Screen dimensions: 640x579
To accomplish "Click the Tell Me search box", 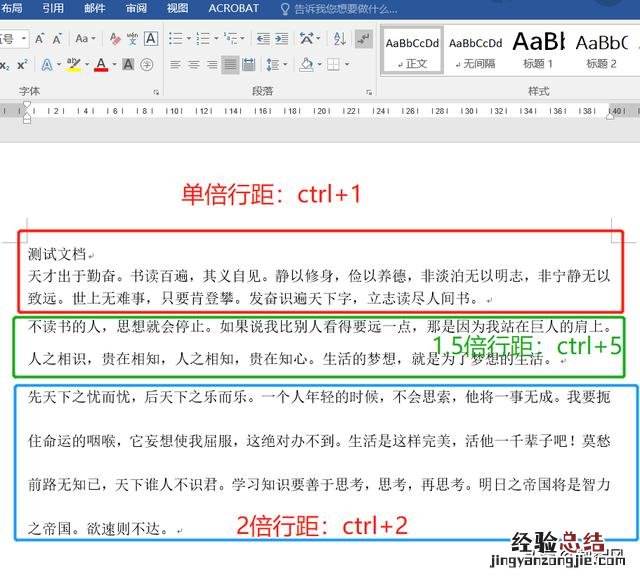I will (340, 9).
